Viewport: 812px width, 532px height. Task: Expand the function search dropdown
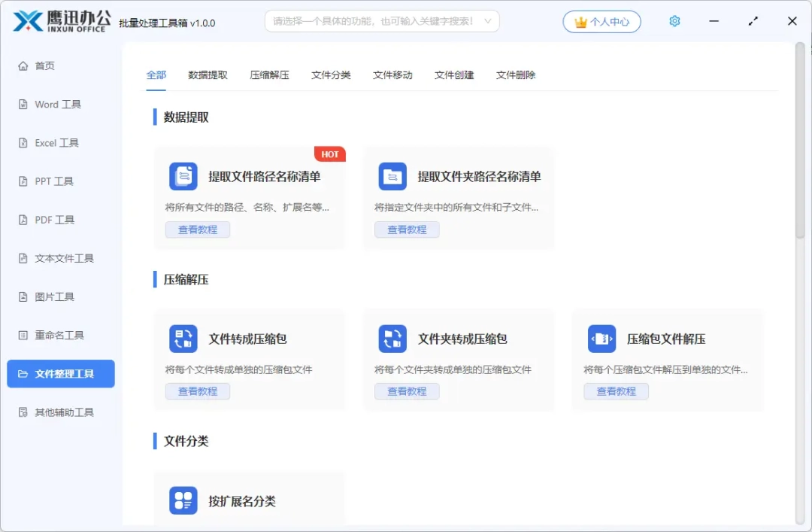(489, 22)
